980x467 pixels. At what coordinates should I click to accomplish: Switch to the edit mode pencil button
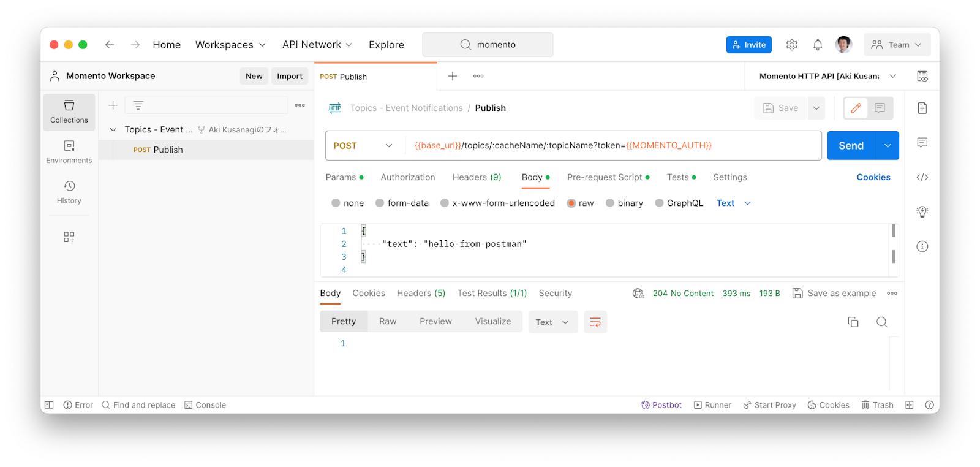tap(856, 108)
